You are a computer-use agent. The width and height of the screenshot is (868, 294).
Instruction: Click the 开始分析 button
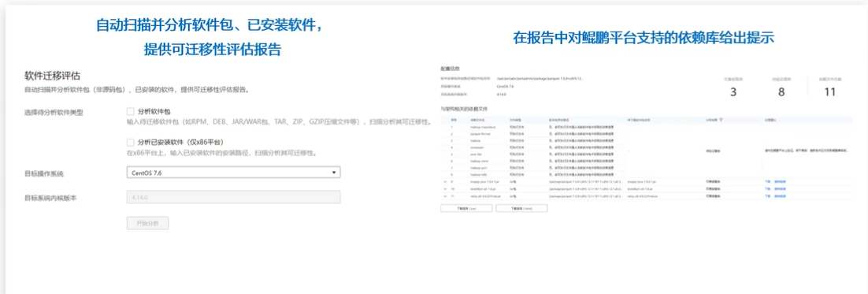coord(147,223)
